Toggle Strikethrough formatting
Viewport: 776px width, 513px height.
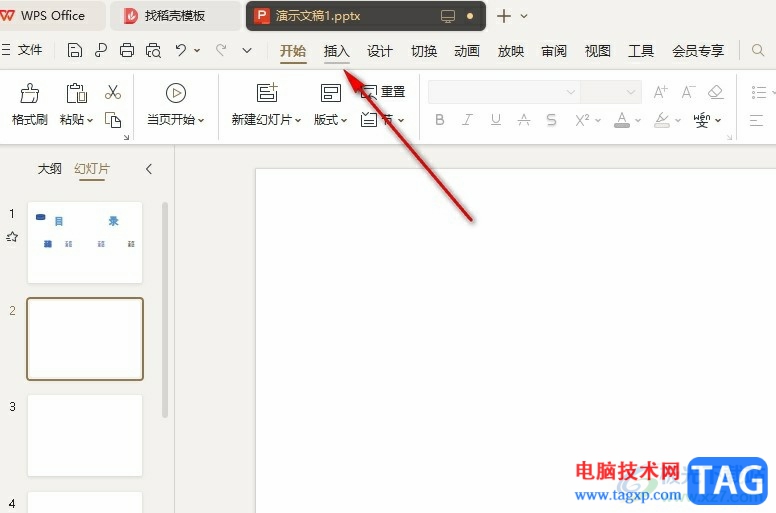click(524, 120)
